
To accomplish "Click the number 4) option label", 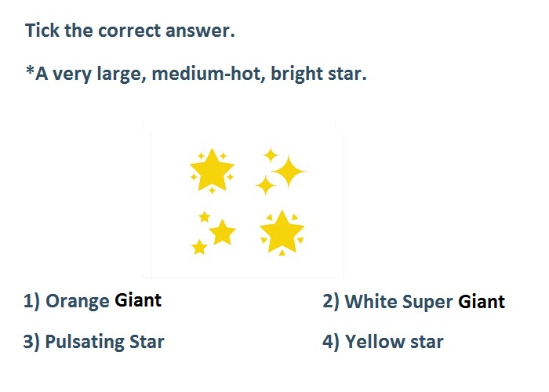I will click(x=331, y=342).
